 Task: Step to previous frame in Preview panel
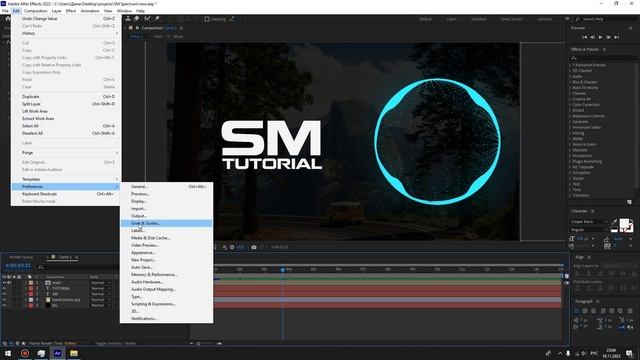592,37
